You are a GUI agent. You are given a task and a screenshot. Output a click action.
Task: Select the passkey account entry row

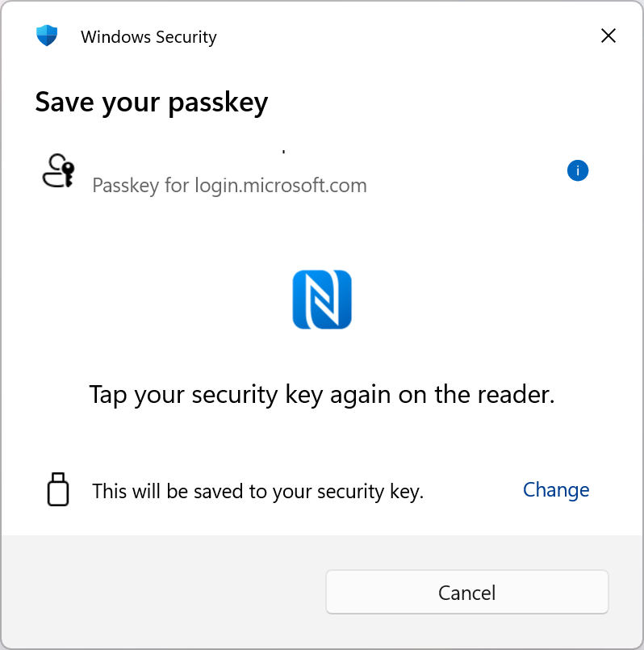pos(315,171)
